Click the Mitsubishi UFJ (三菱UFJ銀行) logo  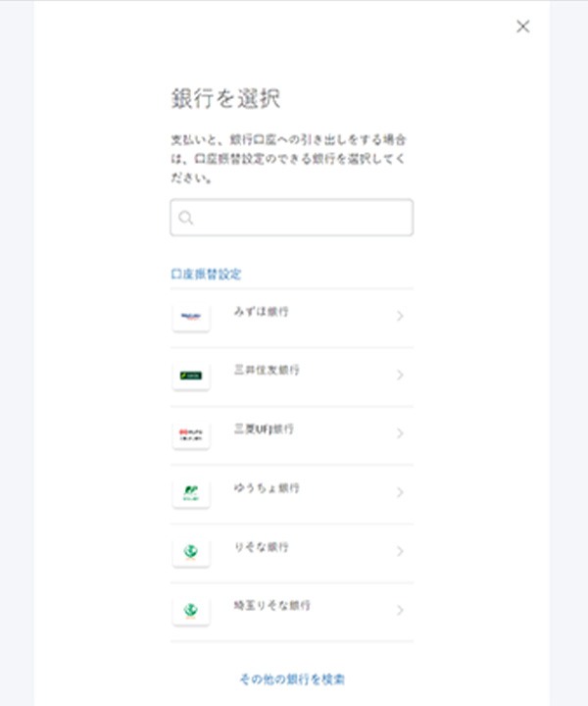[x=191, y=434]
